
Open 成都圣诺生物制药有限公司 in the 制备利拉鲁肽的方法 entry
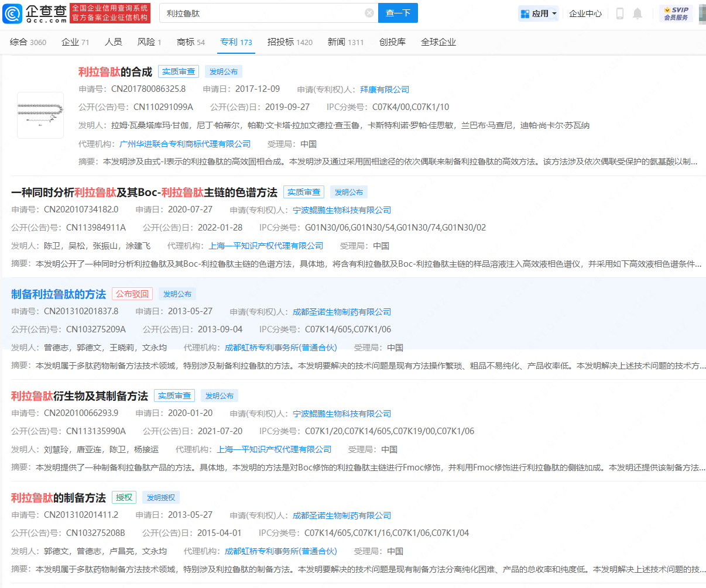tap(342, 312)
